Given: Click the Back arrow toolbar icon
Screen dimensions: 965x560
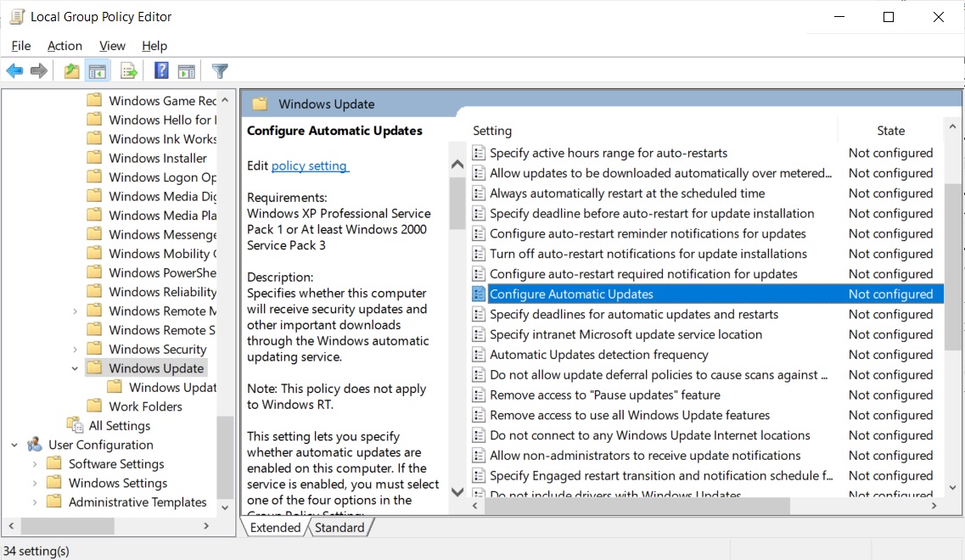Looking at the screenshot, I should [14, 71].
